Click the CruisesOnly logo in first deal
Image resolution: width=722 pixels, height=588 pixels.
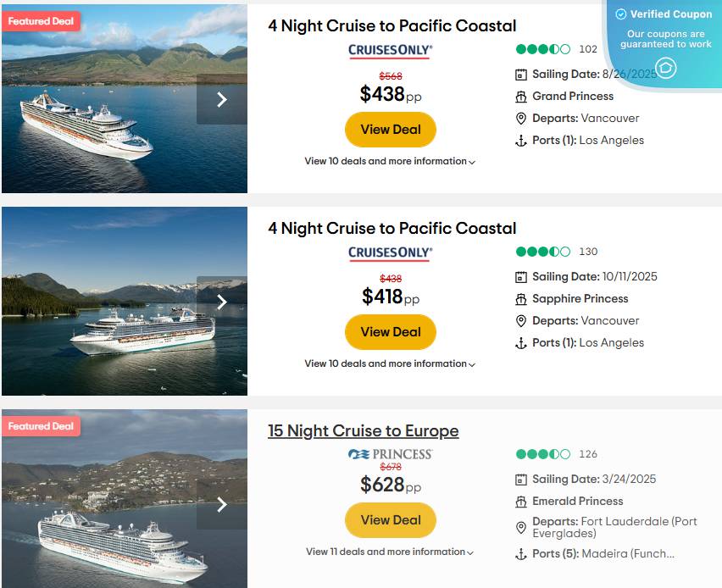tap(390, 51)
